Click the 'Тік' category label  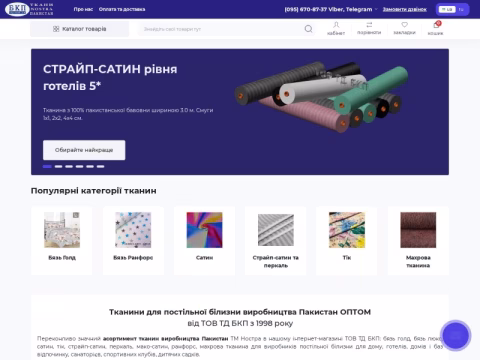click(347, 258)
